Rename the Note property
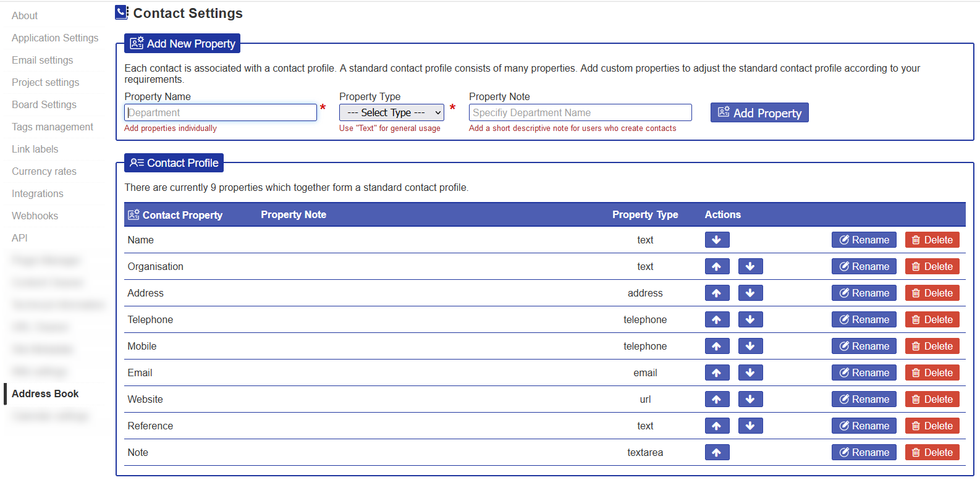Viewport: 980px width, 480px height. [x=864, y=452]
